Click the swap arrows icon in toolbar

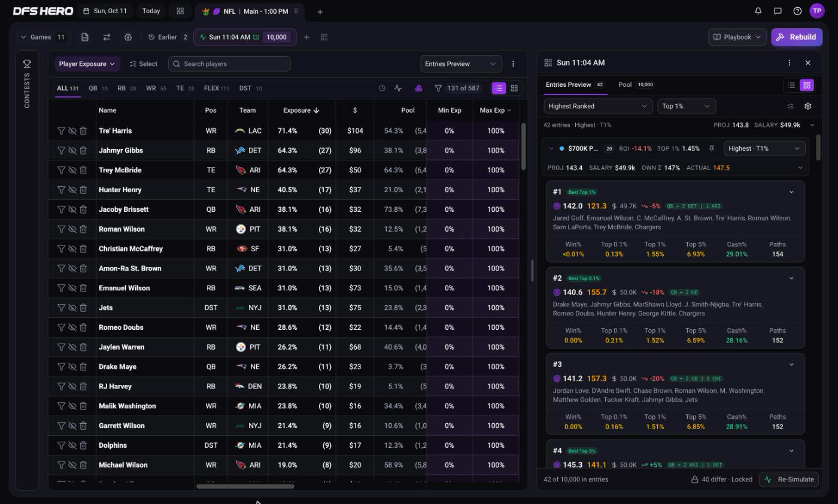coord(107,37)
